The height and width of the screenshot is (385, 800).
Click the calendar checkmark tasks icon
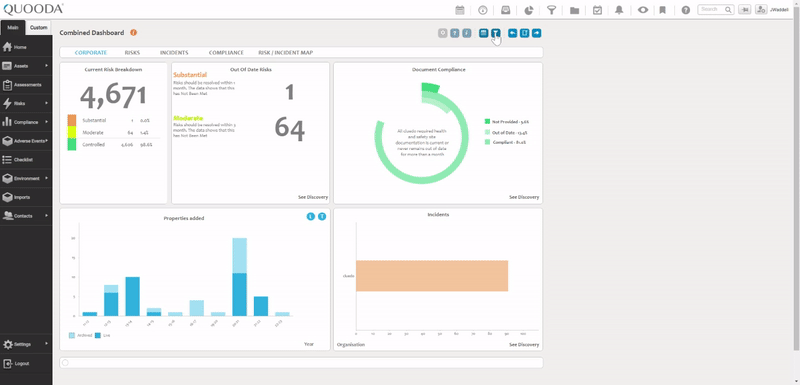(x=597, y=10)
